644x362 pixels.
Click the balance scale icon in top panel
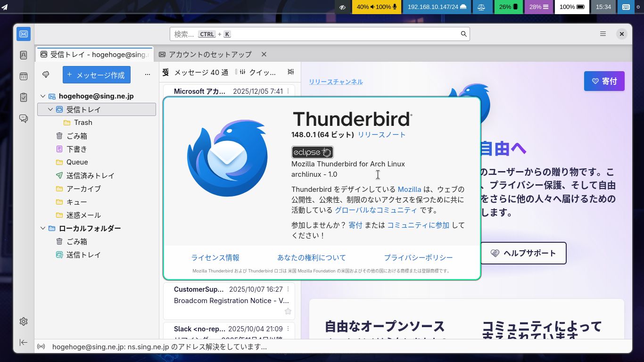tap(482, 7)
